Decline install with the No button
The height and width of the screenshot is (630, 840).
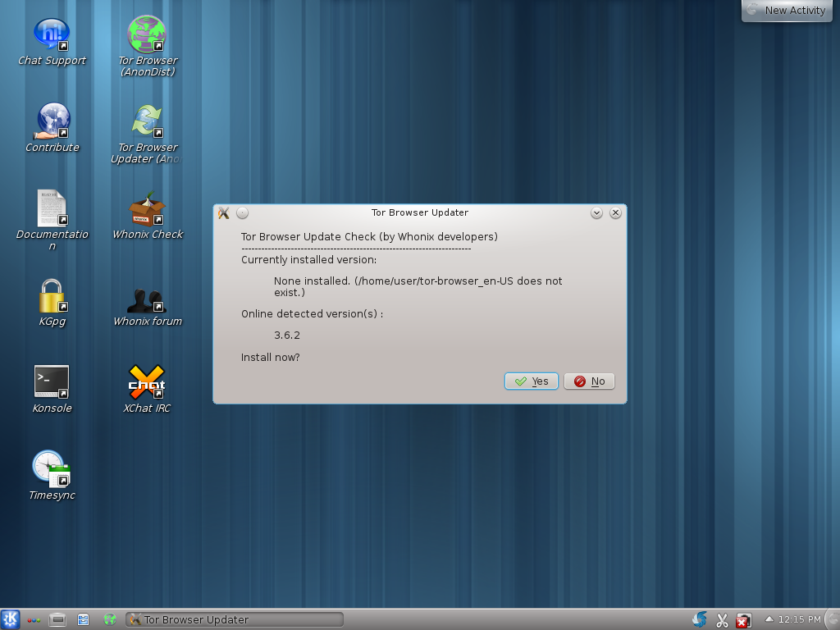pos(589,381)
